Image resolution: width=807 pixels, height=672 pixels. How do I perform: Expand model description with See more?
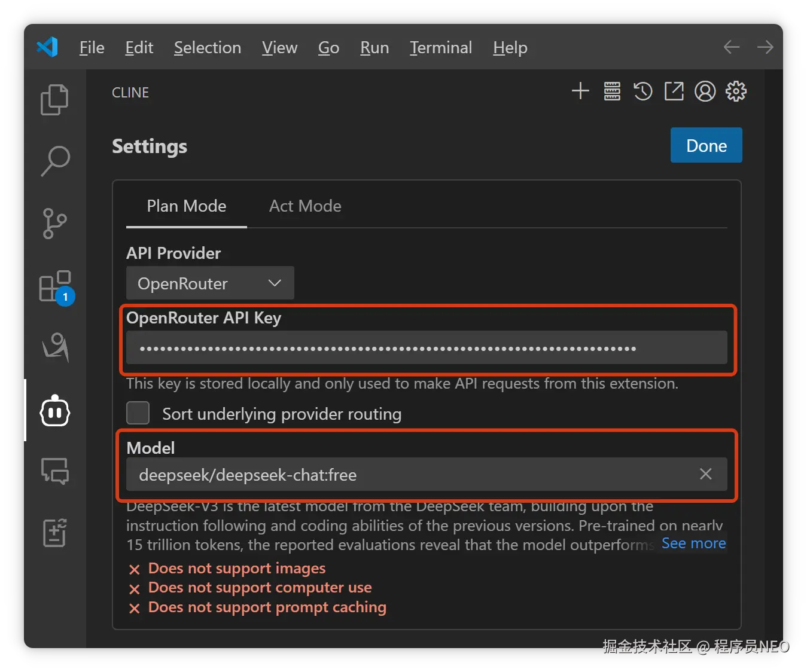click(693, 543)
